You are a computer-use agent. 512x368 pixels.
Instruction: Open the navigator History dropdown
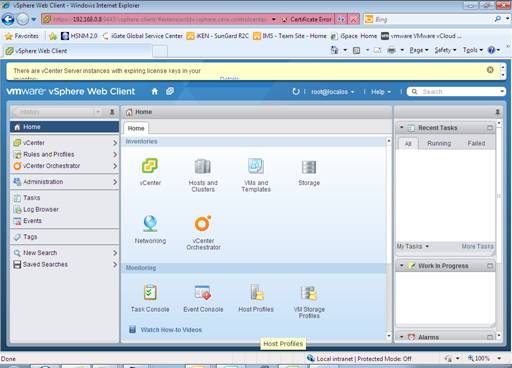[x=98, y=112]
